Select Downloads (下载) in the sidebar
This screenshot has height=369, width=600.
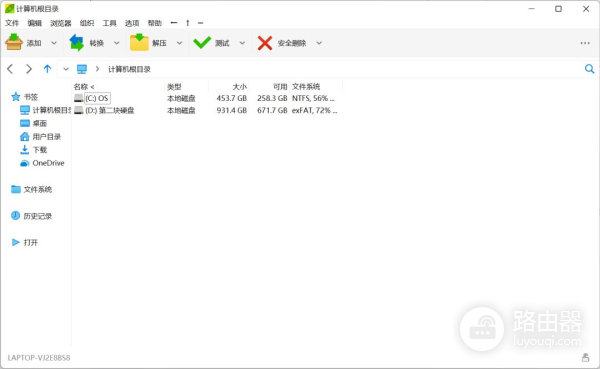point(33,150)
